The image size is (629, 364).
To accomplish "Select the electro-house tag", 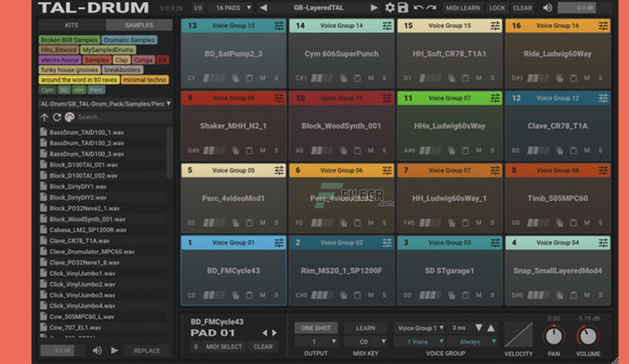I will coord(59,59).
